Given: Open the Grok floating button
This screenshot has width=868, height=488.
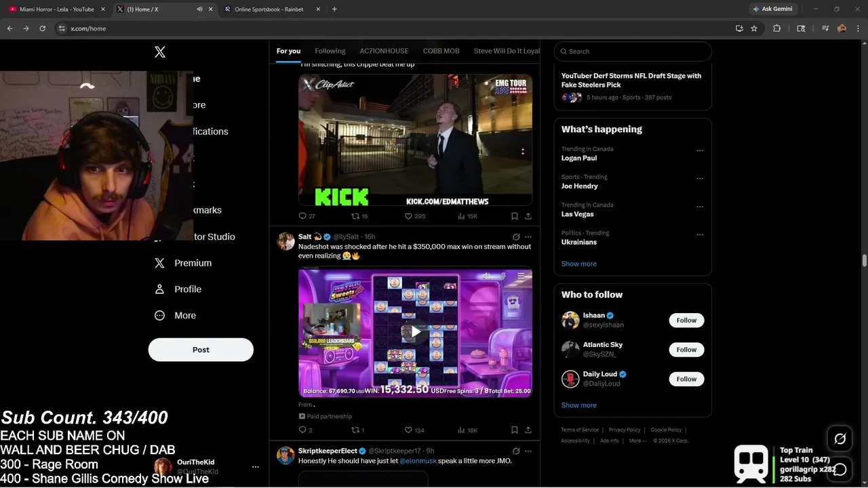Looking at the screenshot, I should pos(840,439).
